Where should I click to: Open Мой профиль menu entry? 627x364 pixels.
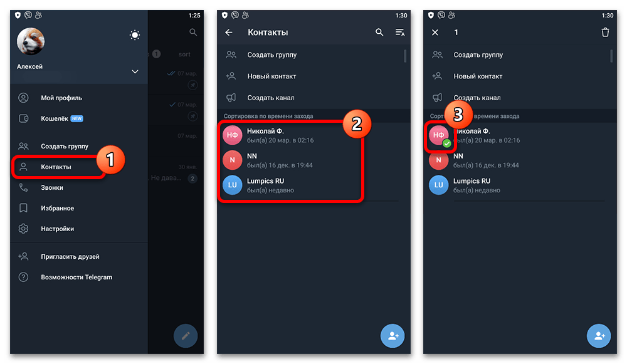tap(79, 98)
